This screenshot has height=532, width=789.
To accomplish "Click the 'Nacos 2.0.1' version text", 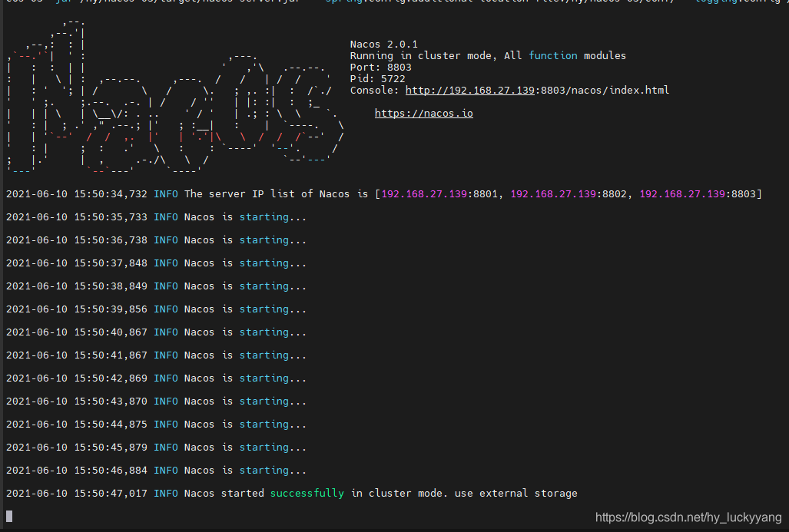I will click(x=384, y=45).
